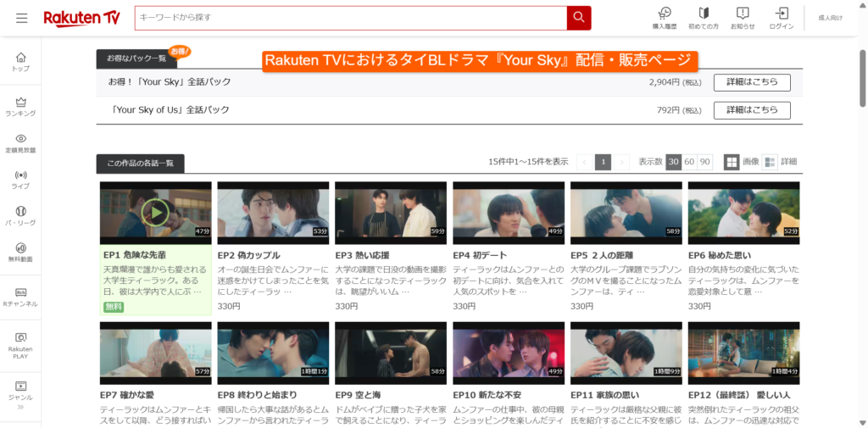
Task: Play EP1 via the green play button
Action: coord(155,213)
